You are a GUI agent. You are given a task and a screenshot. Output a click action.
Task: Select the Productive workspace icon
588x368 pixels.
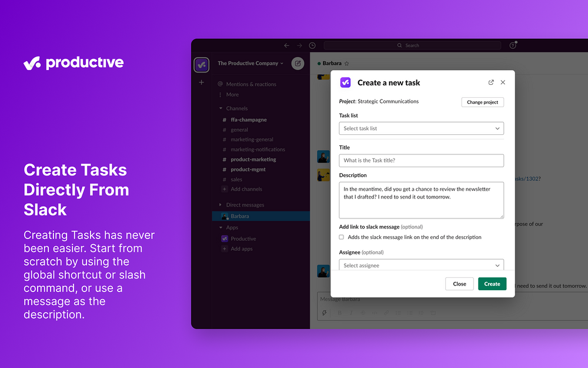coord(201,65)
